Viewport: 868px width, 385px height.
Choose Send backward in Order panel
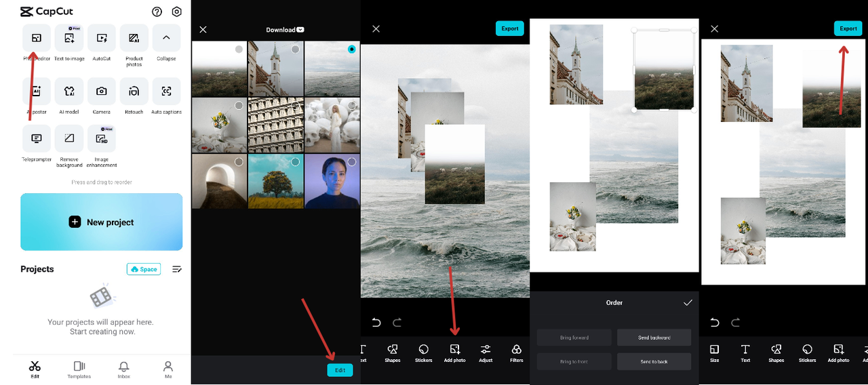(x=654, y=338)
